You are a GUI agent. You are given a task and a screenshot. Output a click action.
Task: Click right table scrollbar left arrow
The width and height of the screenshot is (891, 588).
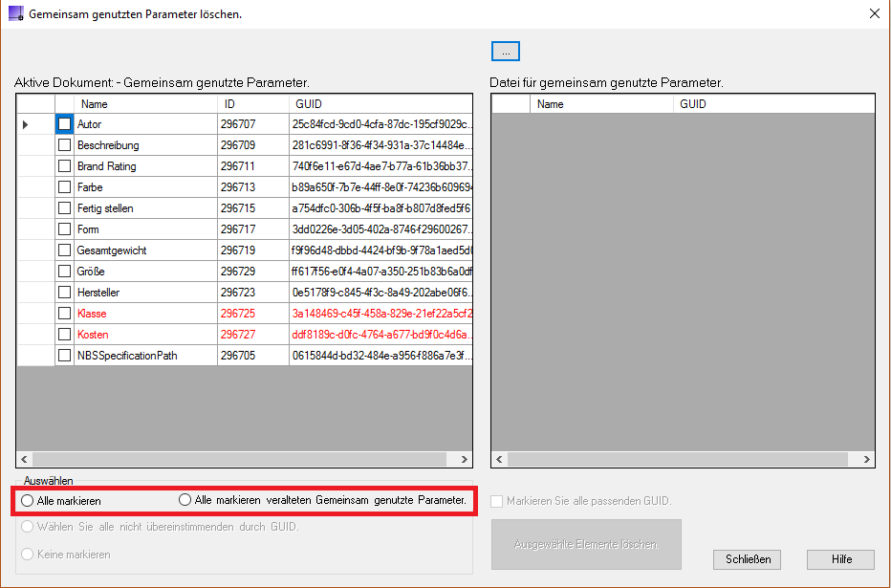point(499,459)
